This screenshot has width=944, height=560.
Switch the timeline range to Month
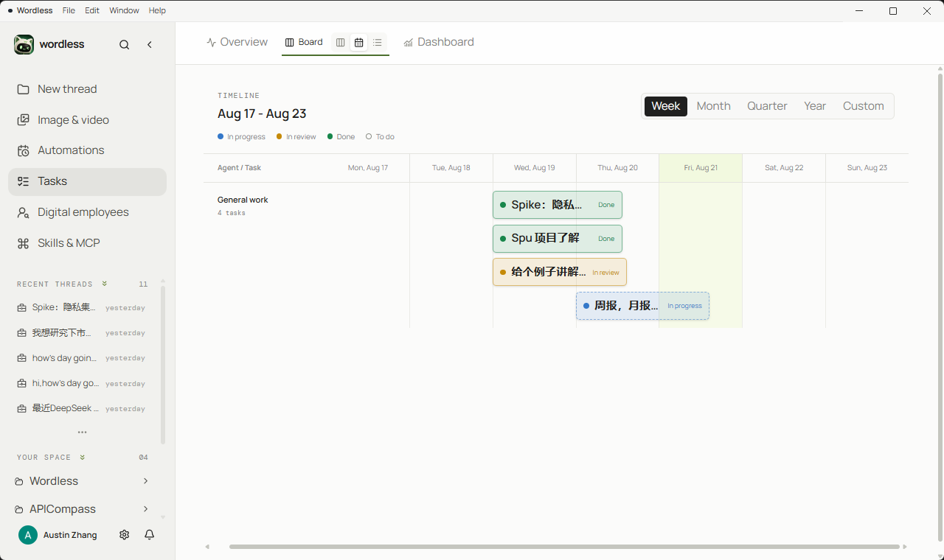click(714, 106)
